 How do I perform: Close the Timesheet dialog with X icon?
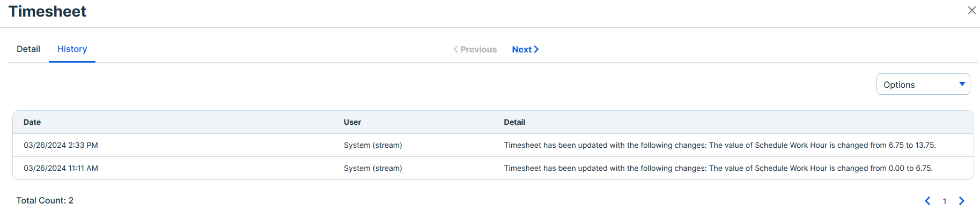pyautogui.click(x=971, y=10)
